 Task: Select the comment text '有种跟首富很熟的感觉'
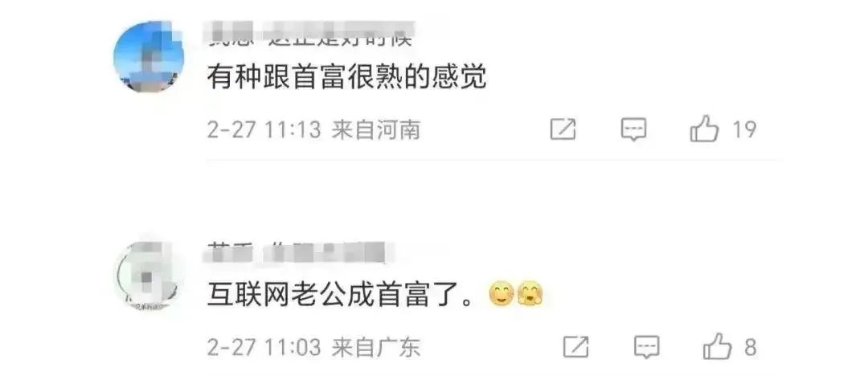click(347, 77)
